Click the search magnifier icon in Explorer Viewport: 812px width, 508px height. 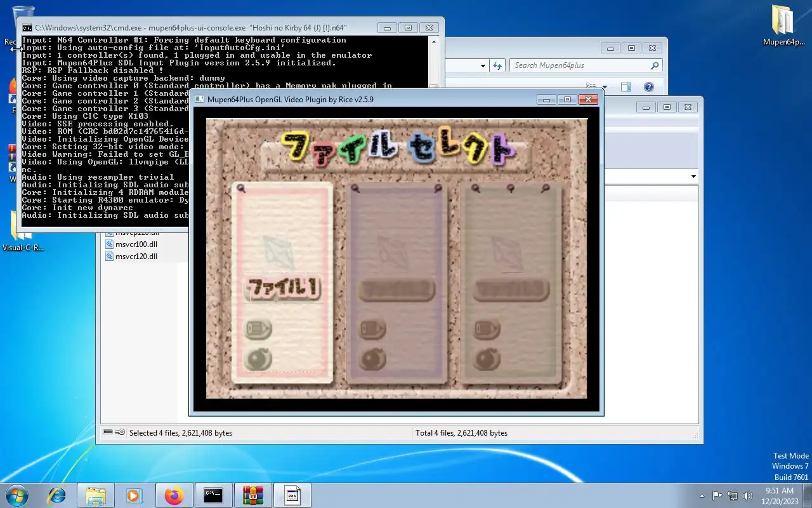tap(655, 65)
